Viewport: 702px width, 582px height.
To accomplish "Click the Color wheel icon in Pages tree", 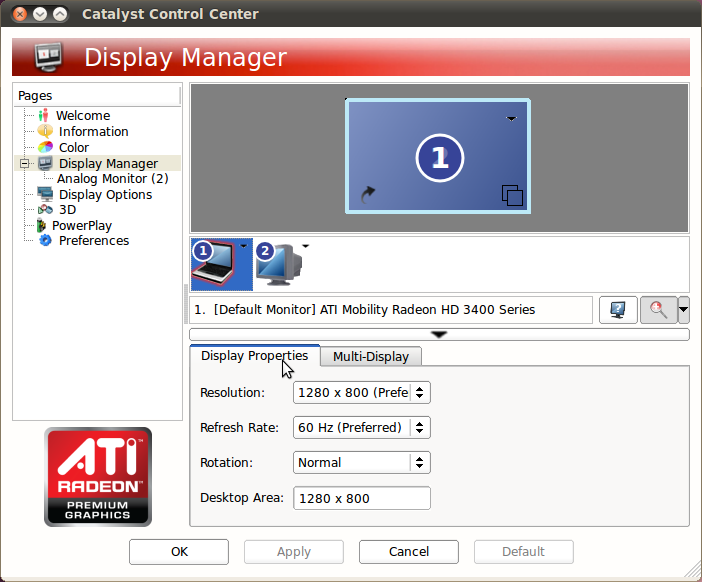I will coord(45,147).
